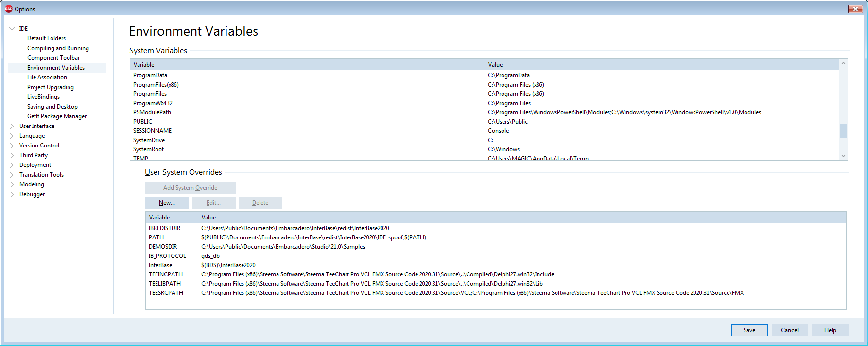Select Version Control tree label
Image resolution: width=868 pixels, height=346 pixels.
tap(39, 146)
